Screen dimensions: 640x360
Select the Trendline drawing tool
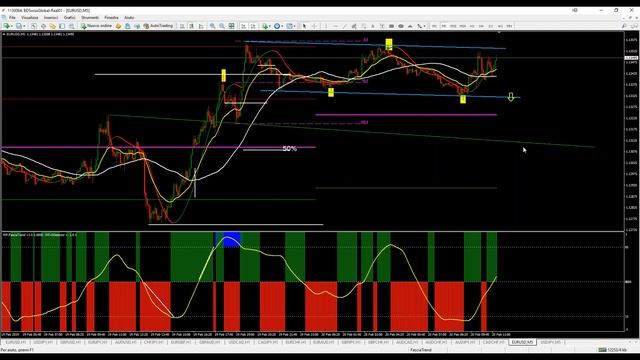345,26
